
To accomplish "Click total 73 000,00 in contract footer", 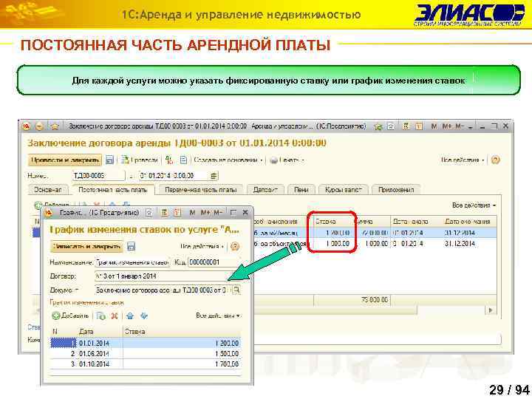I will coord(375,300).
